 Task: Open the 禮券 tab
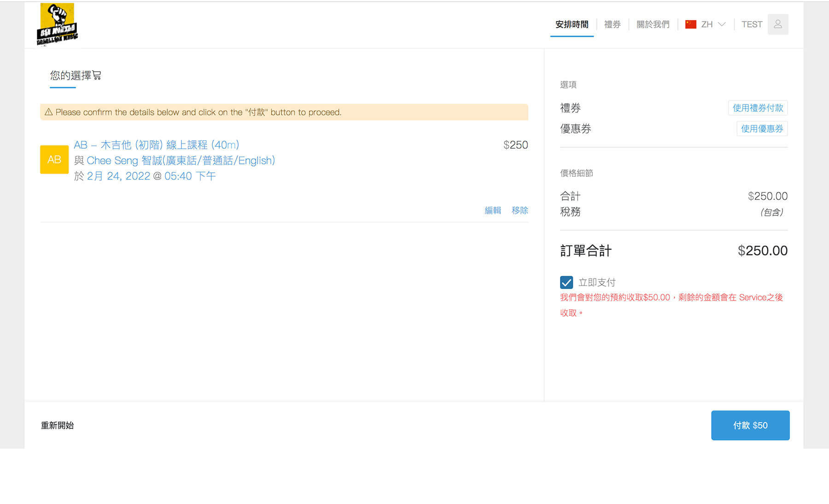tap(612, 24)
